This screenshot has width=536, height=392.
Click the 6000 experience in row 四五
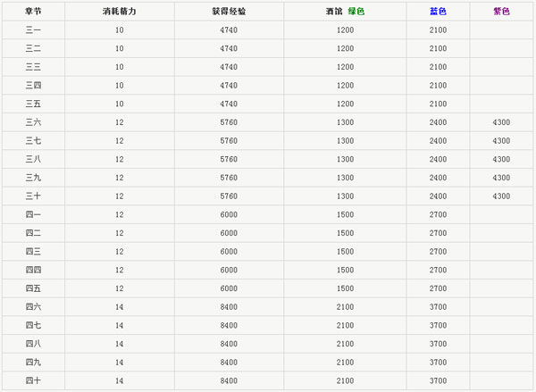229,288
